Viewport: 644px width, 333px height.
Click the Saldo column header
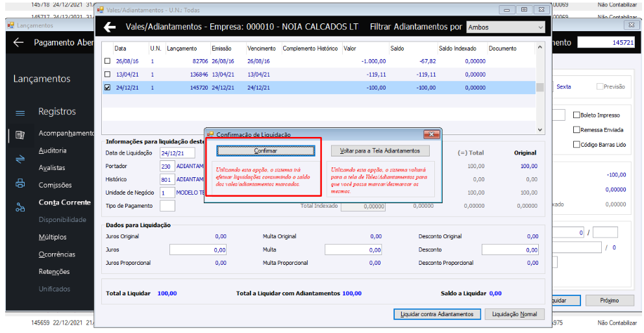point(397,49)
